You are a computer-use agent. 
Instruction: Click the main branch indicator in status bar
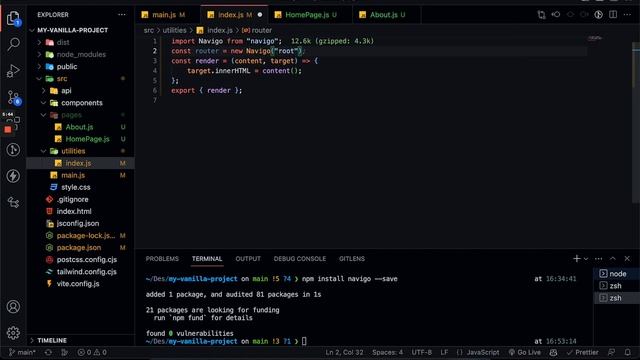pos(22,352)
